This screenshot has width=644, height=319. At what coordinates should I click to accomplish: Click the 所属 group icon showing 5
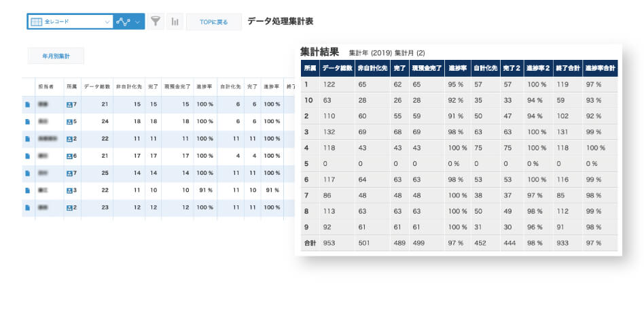(x=69, y=122)
